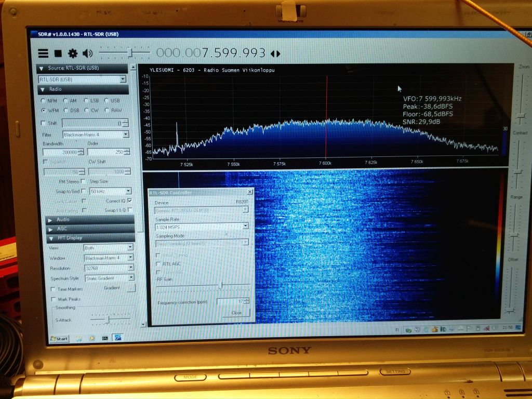The image size is (532, 399).
Task: Open the hamburger menu icon
Action: tap(43, 54)
